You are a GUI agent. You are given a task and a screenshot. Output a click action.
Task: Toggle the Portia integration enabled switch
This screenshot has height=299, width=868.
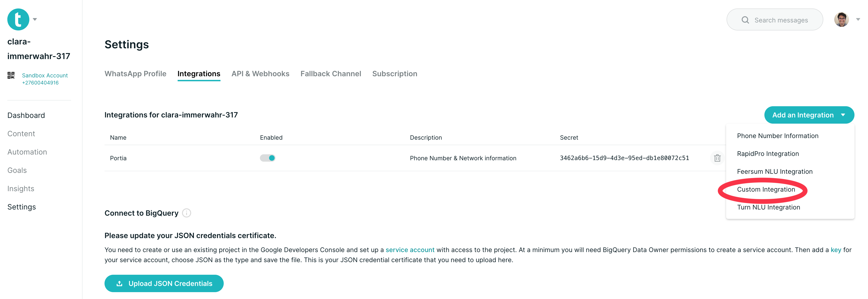tap(267, 158)
